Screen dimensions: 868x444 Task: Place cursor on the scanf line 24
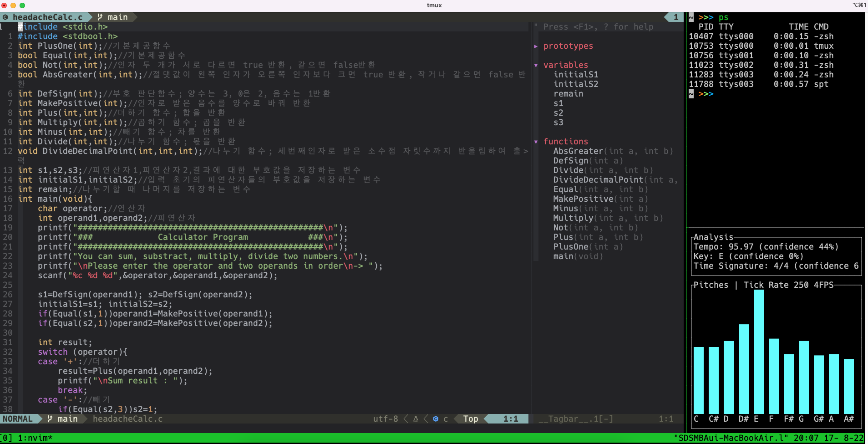click(157, 276)
